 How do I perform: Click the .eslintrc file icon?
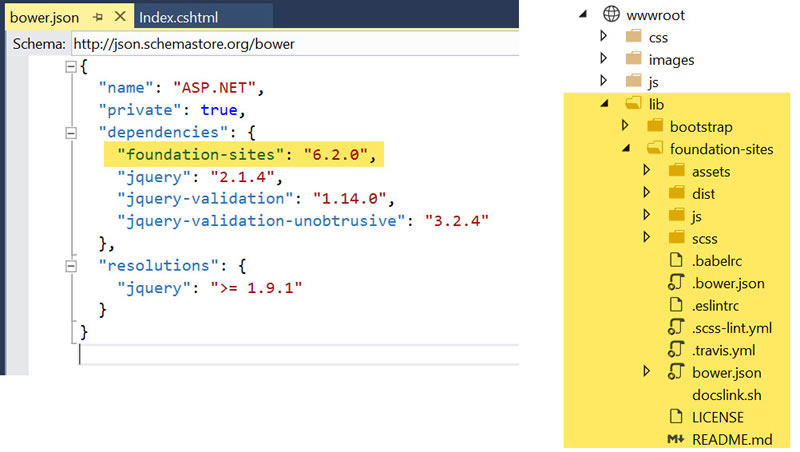[676, 305]
